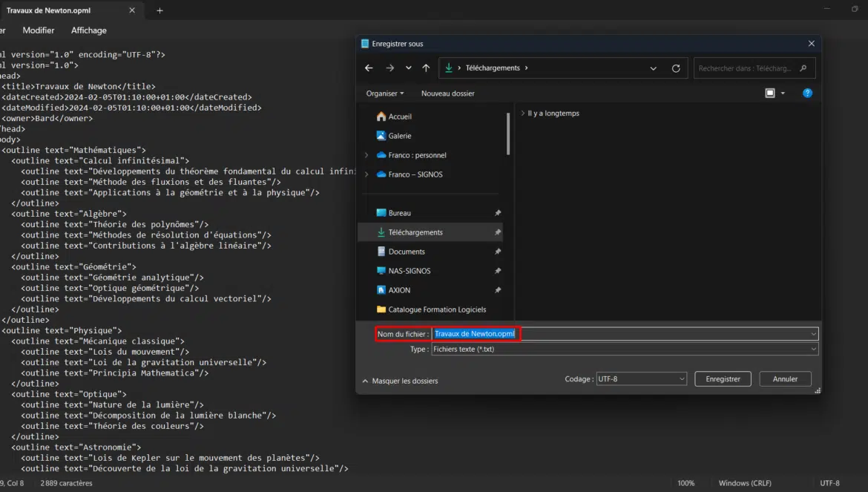The image size is (868, 492).
Task: Click the view layout icon
Action: (770, 94)
